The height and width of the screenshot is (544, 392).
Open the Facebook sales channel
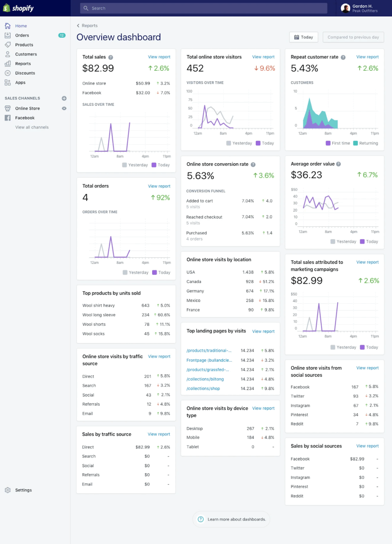click(24, 118)
